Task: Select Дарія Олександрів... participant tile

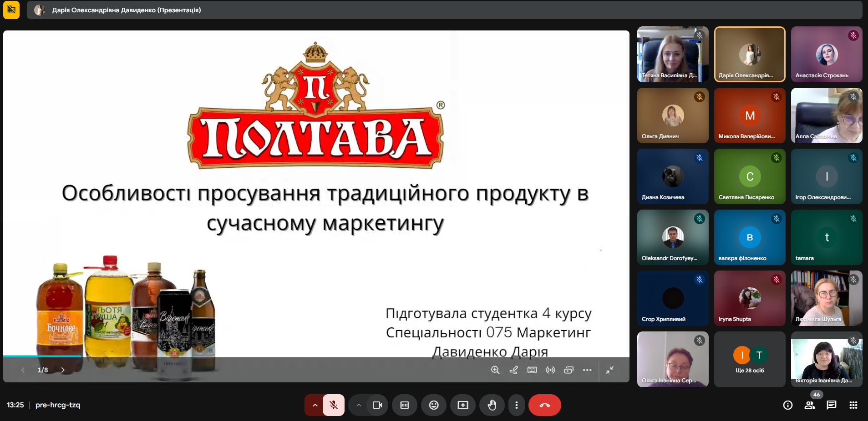Action: pos(750,54)
